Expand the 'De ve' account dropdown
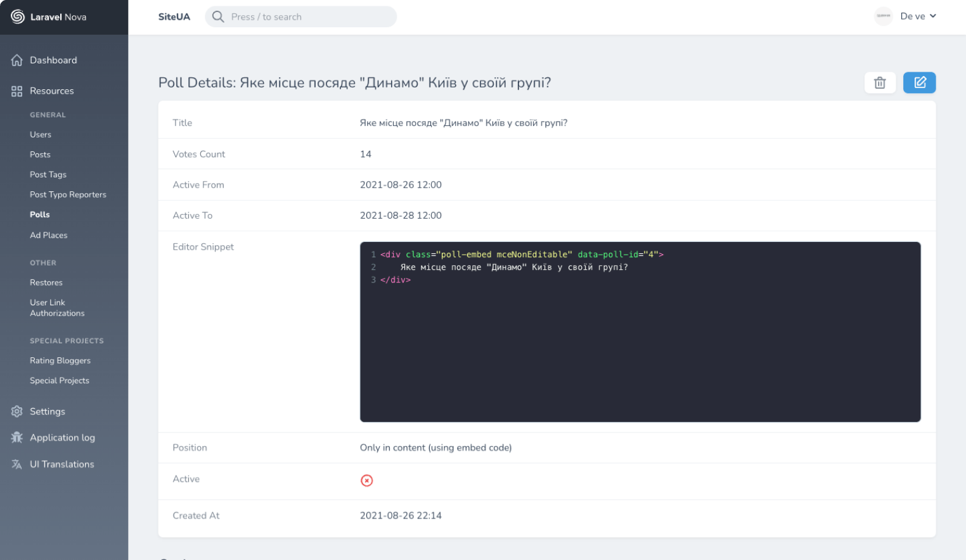 point(918,16)
